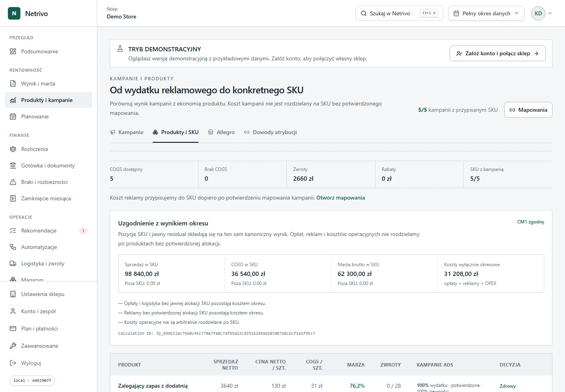Open the Otwórz mapowania link
This screenshot has height=392, width=565.
[x=341, y=198]
